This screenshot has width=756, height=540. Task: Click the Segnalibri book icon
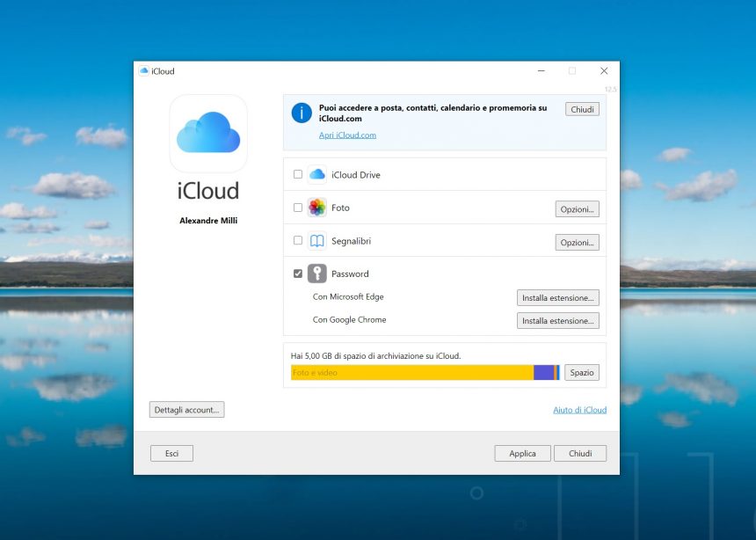[316, 241]
